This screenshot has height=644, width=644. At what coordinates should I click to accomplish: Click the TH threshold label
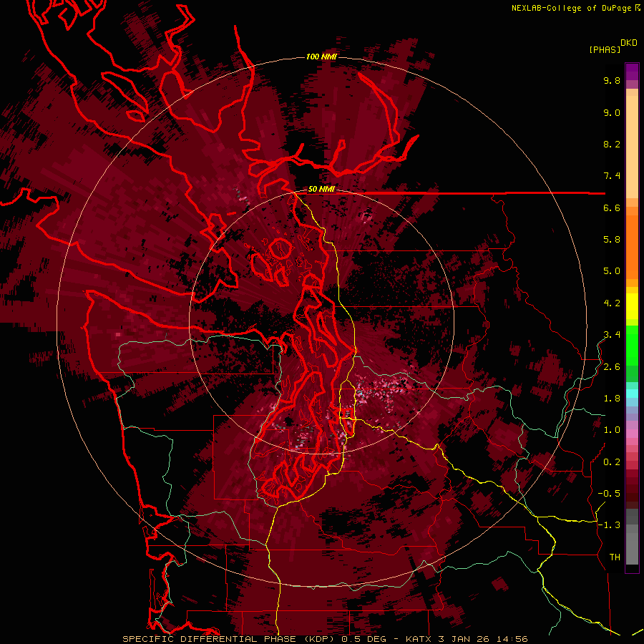[x=615, y=557]
